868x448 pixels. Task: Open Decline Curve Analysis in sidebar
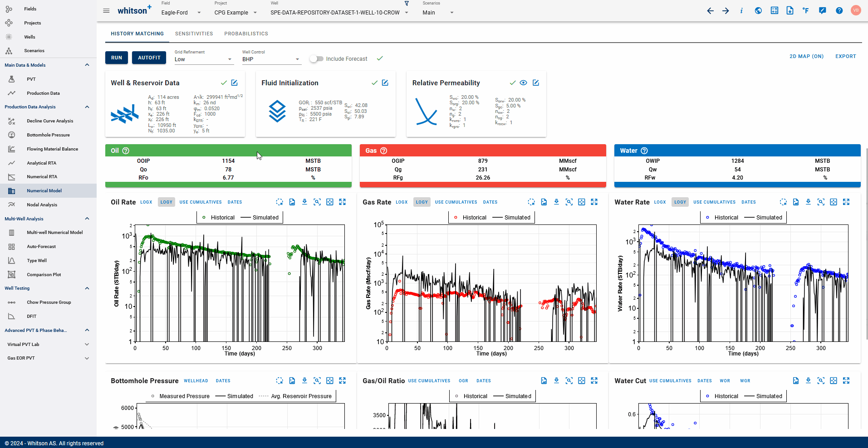[50, 121]
